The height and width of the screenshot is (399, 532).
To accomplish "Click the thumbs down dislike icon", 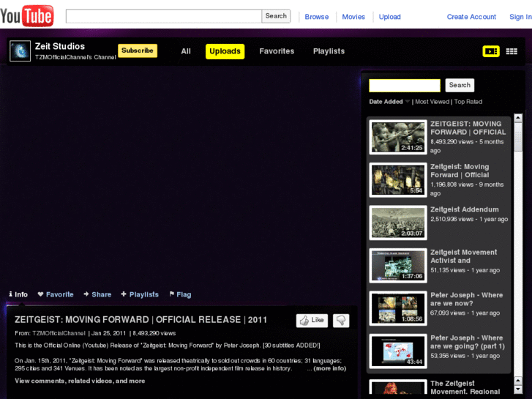I will [341, 321].
